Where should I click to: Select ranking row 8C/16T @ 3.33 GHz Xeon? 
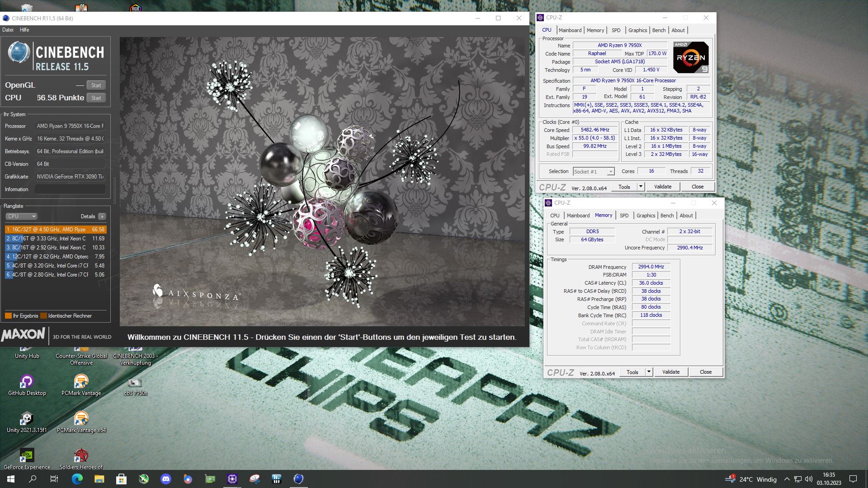(x=56, y=239)
